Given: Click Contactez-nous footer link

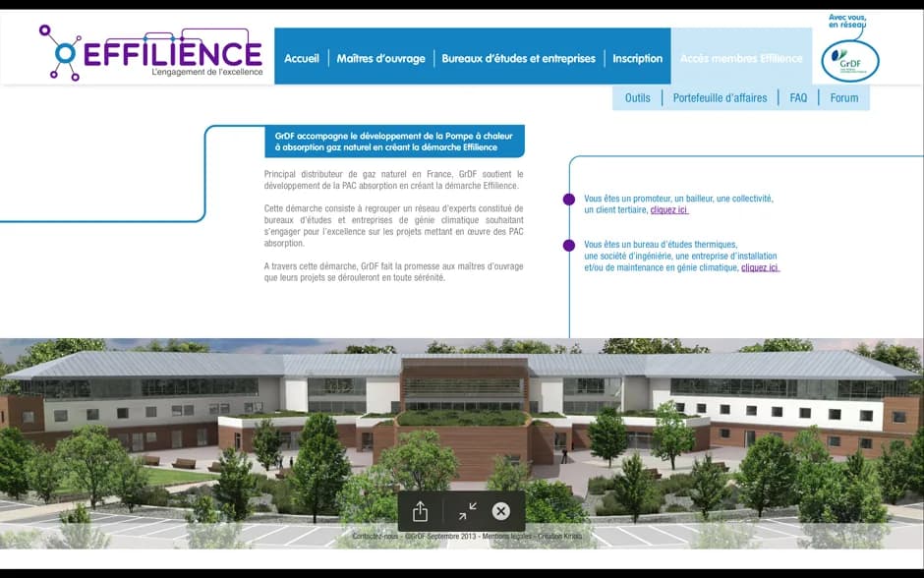Looking at the screenshot, I should pyautogui.click(x=375, y=536).
